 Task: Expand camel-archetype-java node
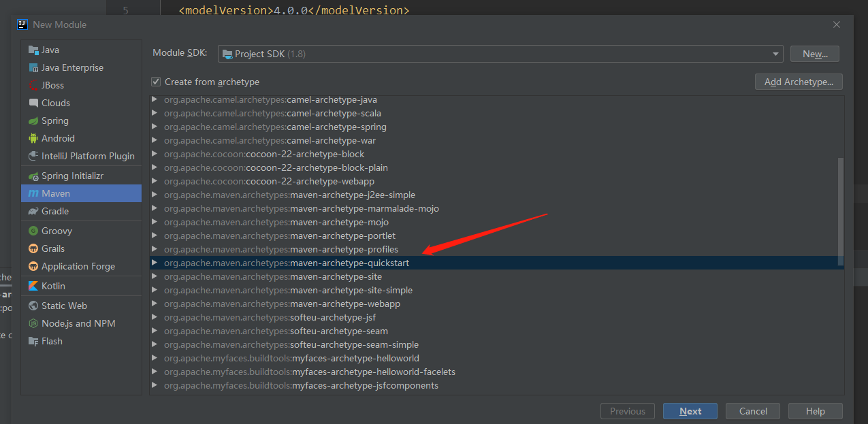point(155,99)
